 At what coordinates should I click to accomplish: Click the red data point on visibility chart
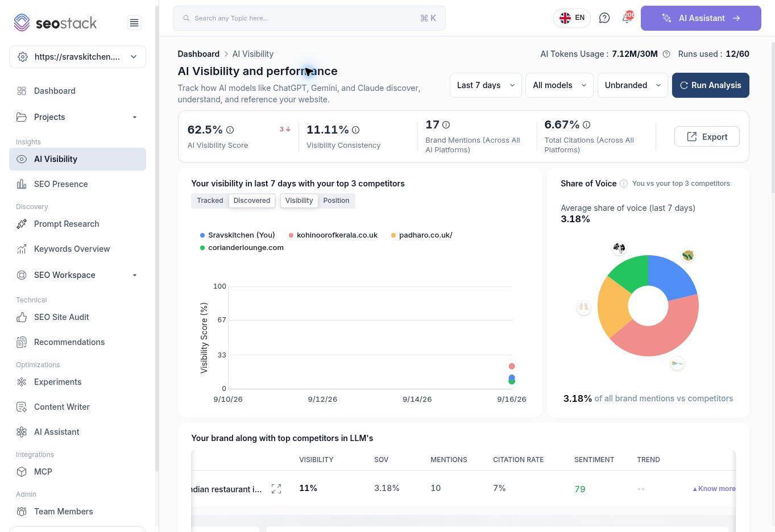[512, 367]
